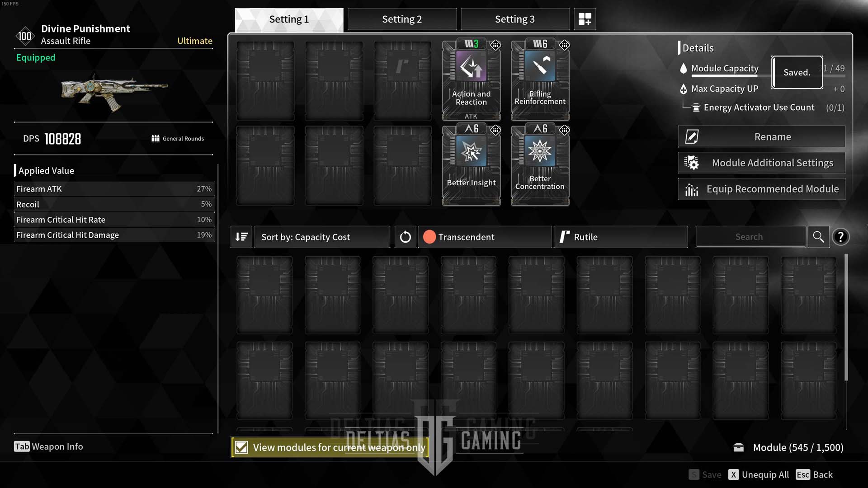Select Setting 2 tab
The width and height of the screenshot is (868, 488).
[x=402, y=19]
